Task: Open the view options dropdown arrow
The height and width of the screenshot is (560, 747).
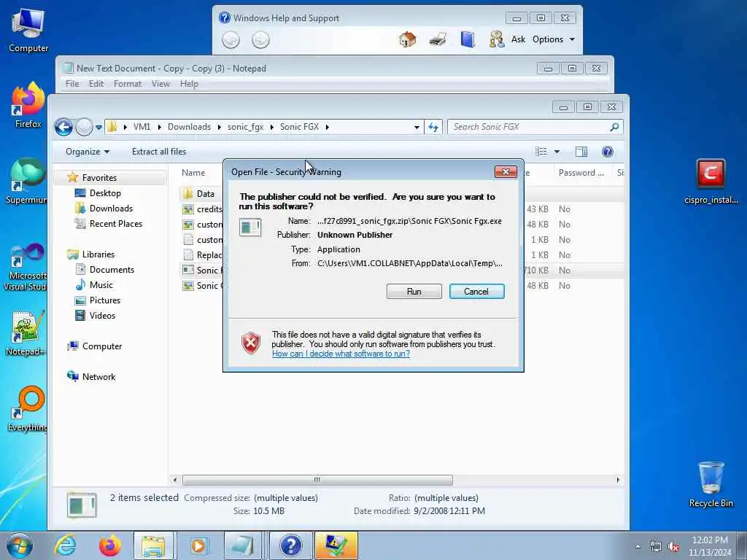Action: click(557, 152)
